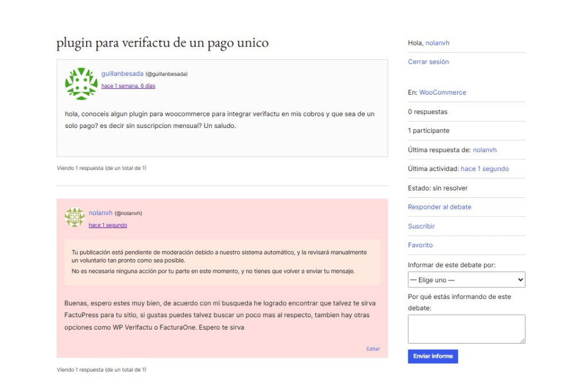588x378 pixels.
Task: Mark the topic as Favorito
Action: (420, 245)
